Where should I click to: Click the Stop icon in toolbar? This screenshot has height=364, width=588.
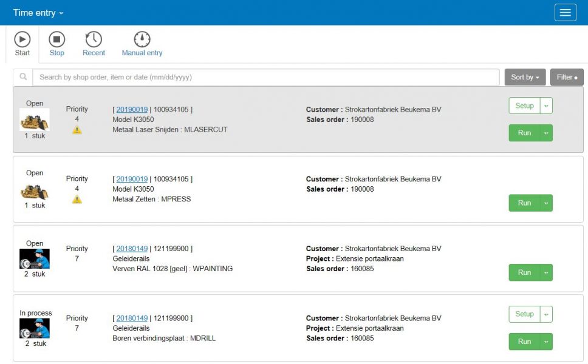tap(56, 40)
